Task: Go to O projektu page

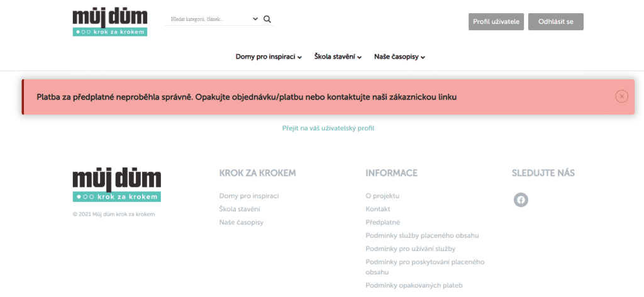Action: point(382,196)
